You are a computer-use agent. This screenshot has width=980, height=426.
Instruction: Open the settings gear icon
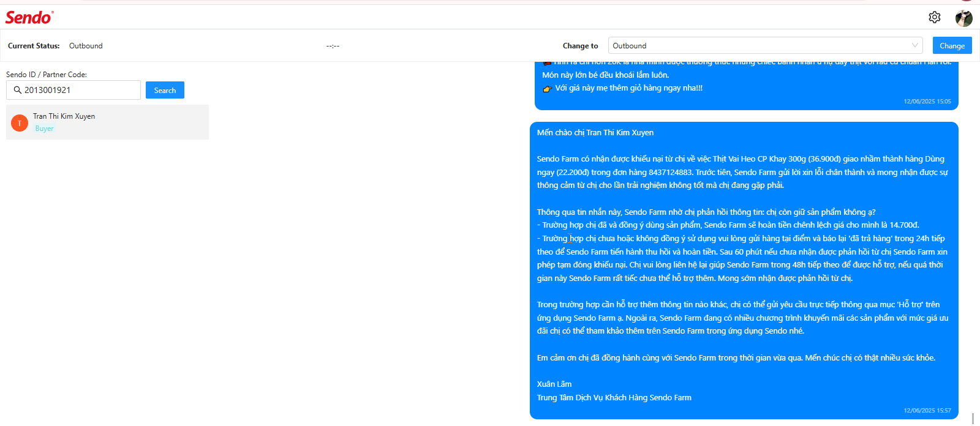[935, 17]
